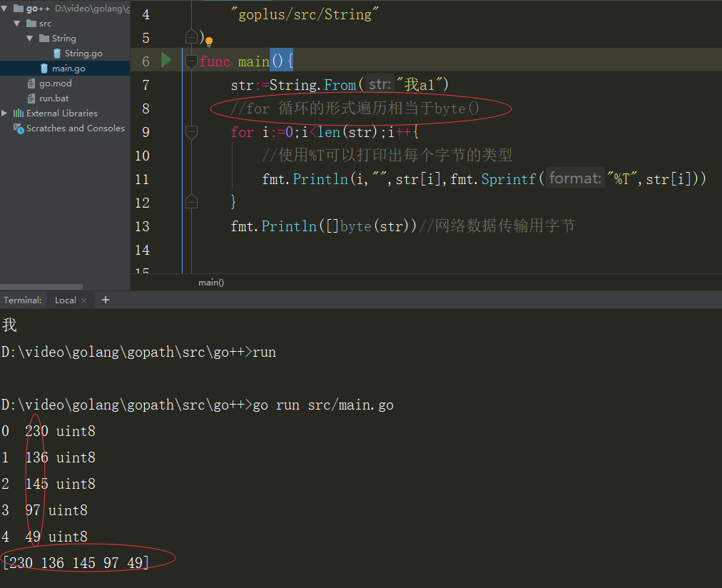Click the yellow lightbulb intention icon

[x=209, y=42]
